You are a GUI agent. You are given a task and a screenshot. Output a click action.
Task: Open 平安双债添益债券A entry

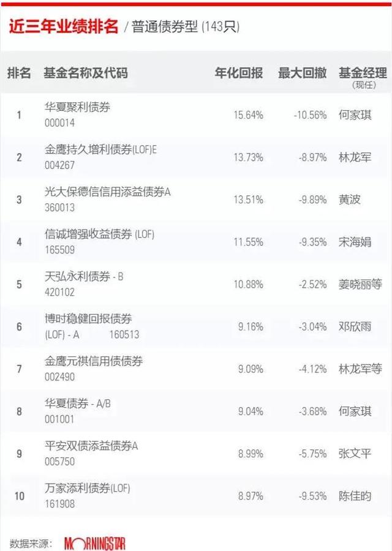pos(91,446)
